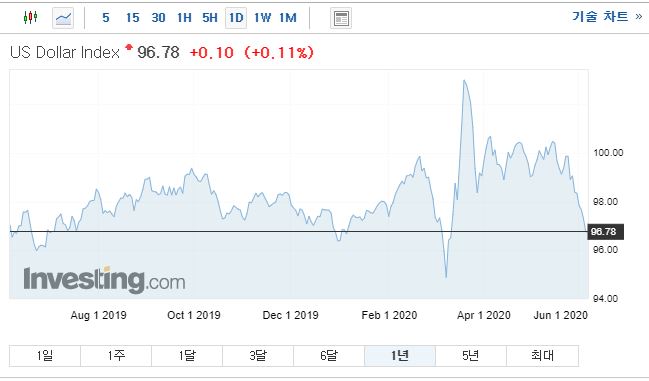This screenshot has width=649, height=381.
Task: Click the 98.00 axis label
Action: coord(605,201)
